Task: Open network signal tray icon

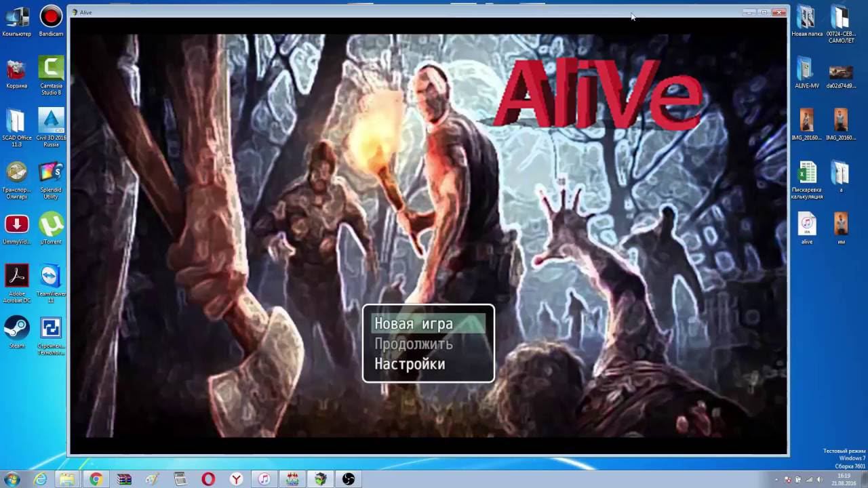Action: coord(810,479)
